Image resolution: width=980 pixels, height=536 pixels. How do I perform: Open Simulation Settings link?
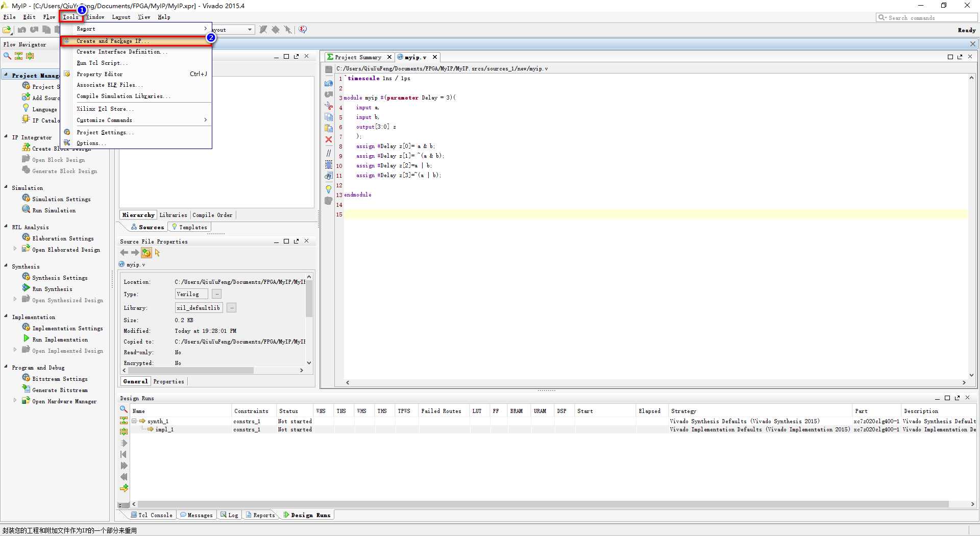[61, 199]
